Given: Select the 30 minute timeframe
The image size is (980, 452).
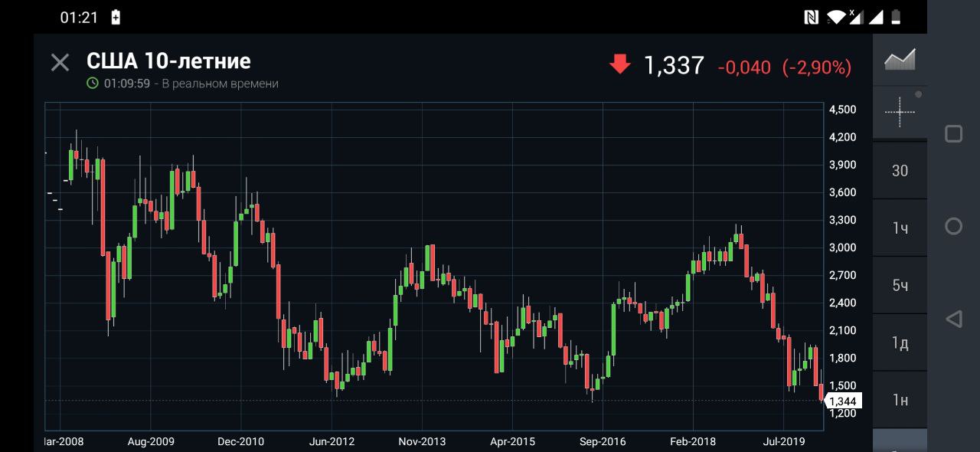Looking at the screenshot, I should pos(900,170).
